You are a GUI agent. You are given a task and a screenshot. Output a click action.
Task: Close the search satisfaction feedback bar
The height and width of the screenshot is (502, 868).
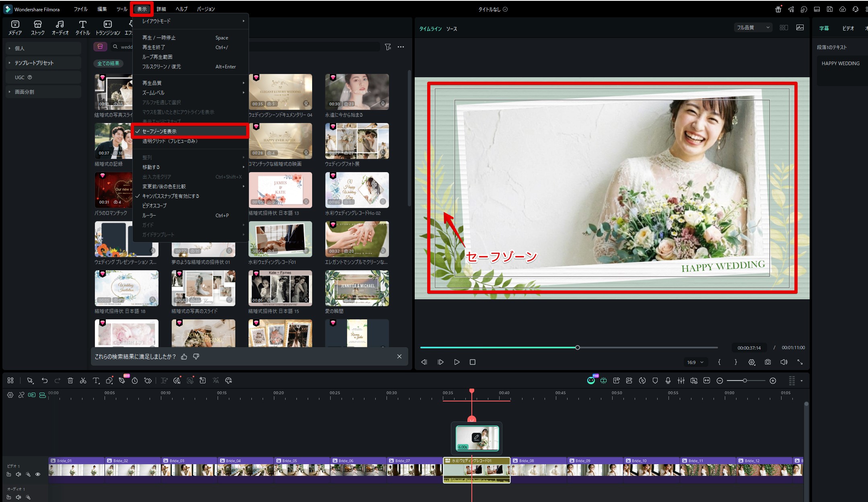click(x=399, y=356)
